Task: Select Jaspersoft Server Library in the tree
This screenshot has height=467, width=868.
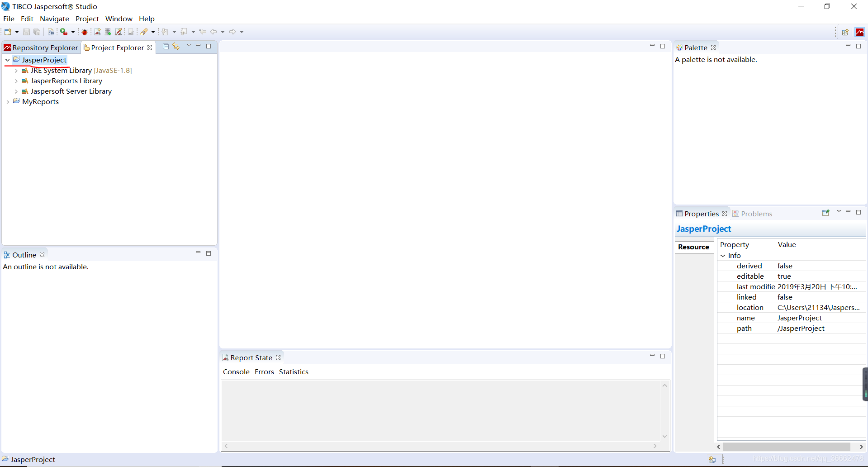Action: tap(71, 91)
